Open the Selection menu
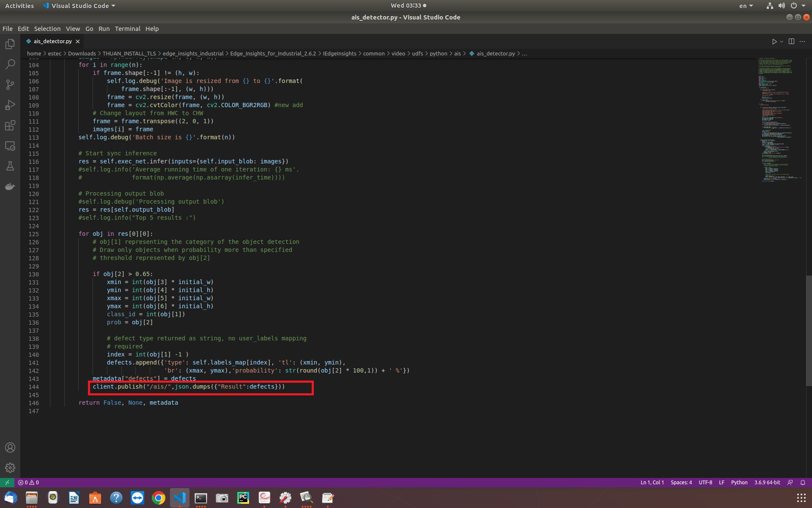This screenshot has height=508, width=812. [x=47, y=29]
